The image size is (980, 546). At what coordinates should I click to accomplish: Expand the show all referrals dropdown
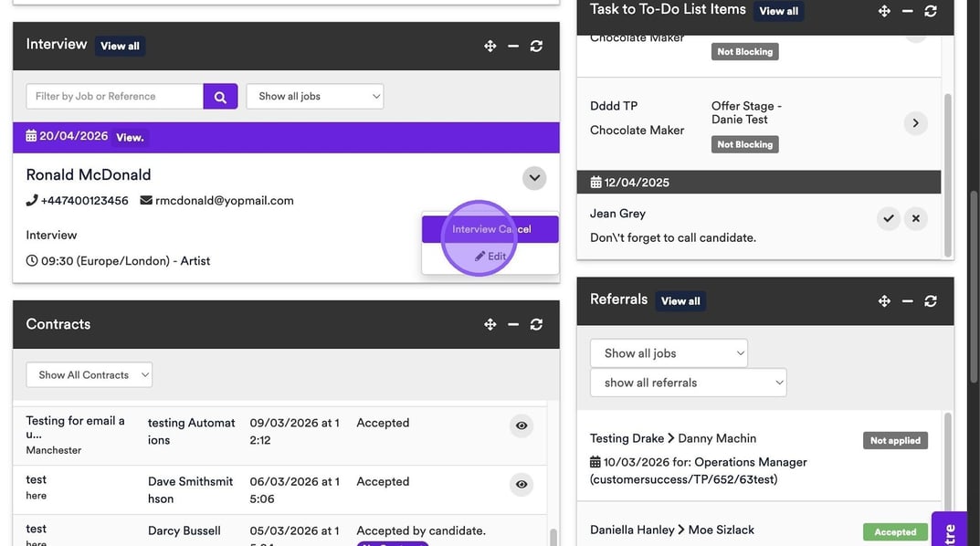pyautogui.click(x=688, y=383)
